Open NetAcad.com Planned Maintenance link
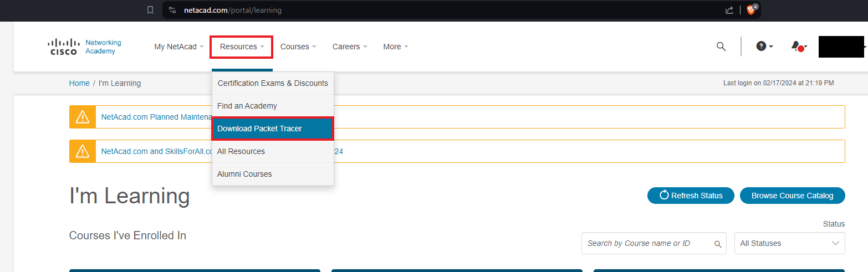The image size is (868, 272). (156, 117)
